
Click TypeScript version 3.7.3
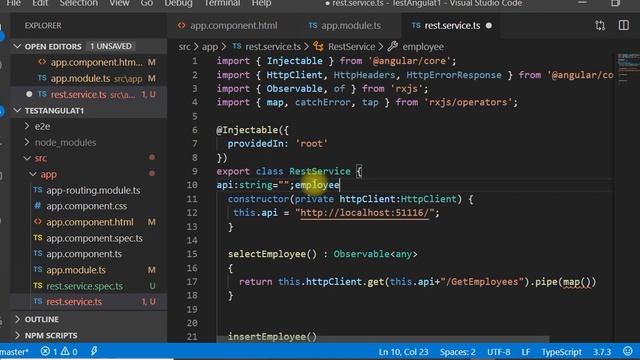point(602,352)
